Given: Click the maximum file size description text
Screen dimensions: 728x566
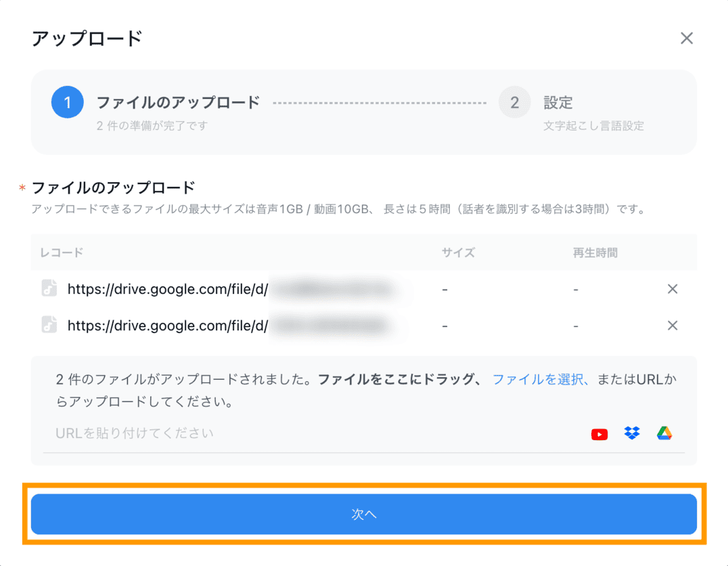Looking at the screenshot, I should (338, 210).
